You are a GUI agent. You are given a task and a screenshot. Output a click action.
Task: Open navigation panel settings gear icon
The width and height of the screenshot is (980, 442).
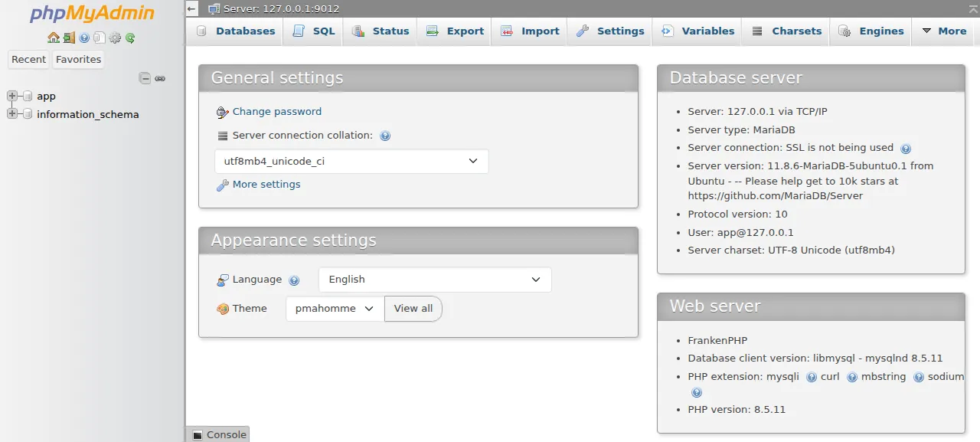point(115,38)
